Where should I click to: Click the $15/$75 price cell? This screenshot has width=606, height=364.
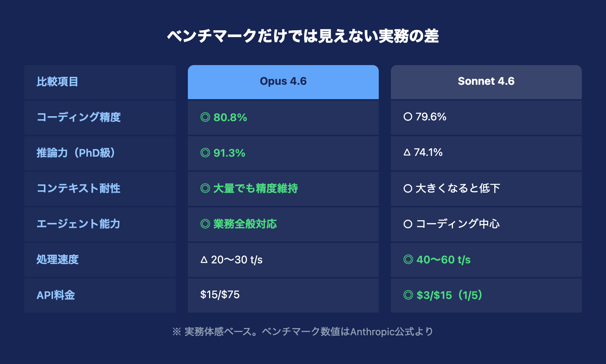click(x=220, y=295)
